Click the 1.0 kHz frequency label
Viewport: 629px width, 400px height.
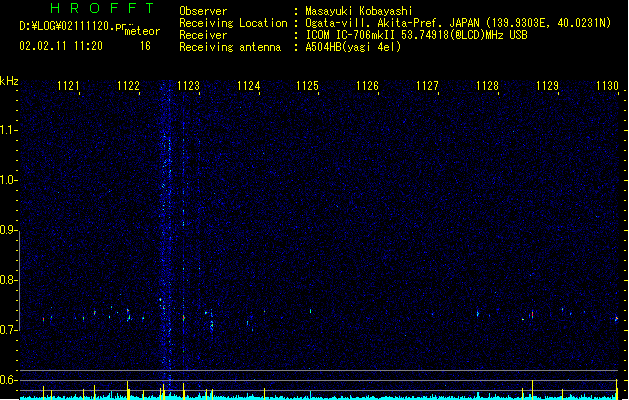pos(8,180)
